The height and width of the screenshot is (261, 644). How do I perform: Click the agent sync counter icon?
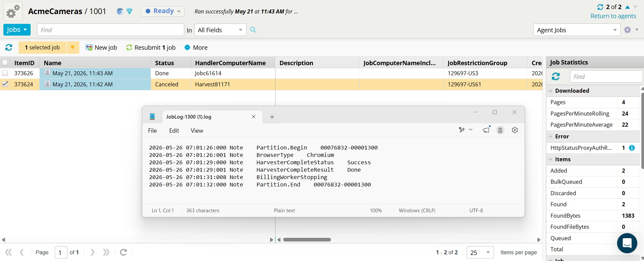click(x=600, y=7)
